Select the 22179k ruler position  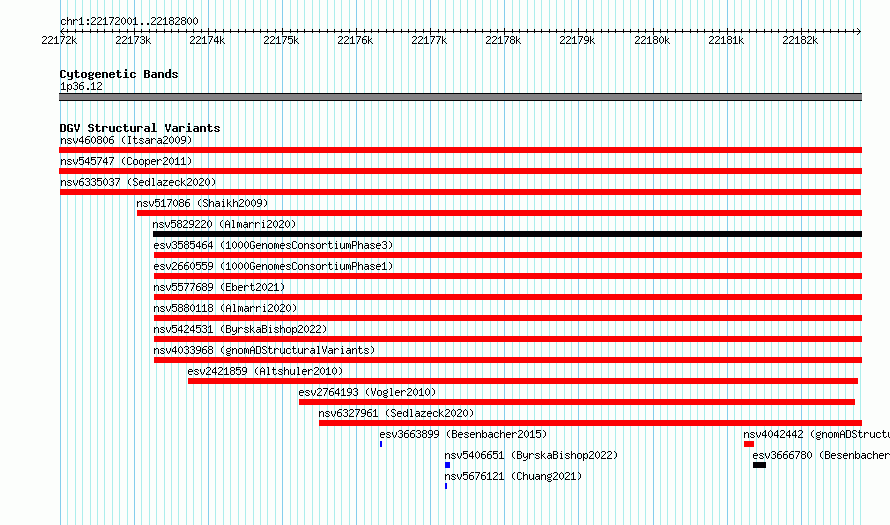pos(577,40)
